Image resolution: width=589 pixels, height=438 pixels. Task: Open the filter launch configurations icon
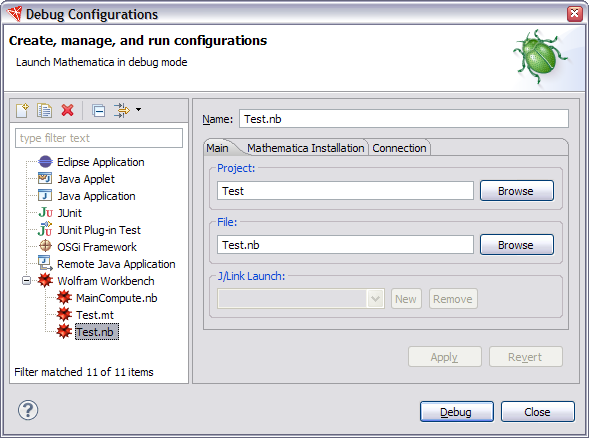coord(122,110)
